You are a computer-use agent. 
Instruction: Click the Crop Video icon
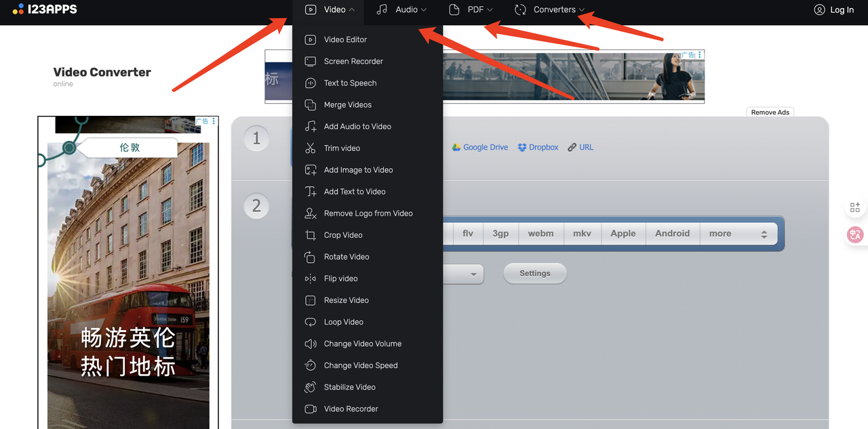point(311,235)
